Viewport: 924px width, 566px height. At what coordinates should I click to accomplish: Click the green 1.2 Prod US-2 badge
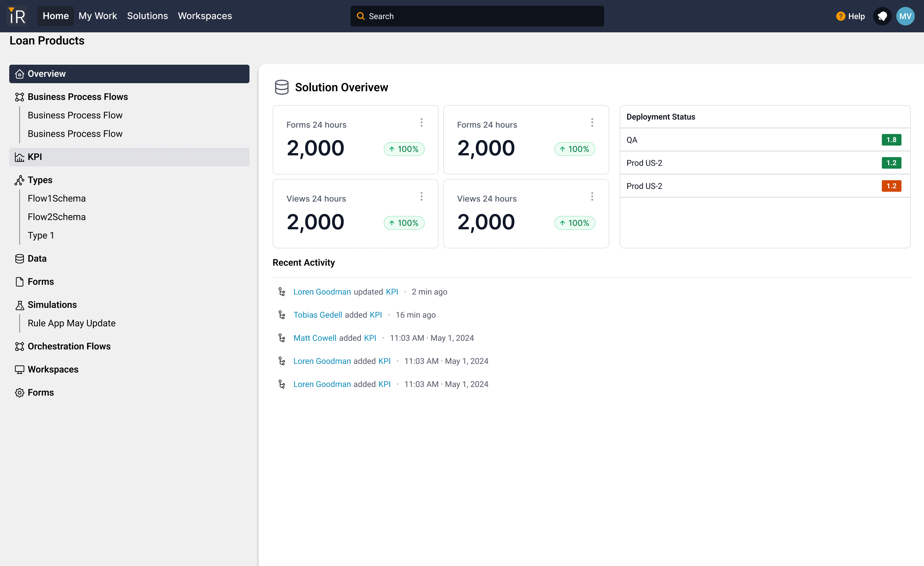891,163
